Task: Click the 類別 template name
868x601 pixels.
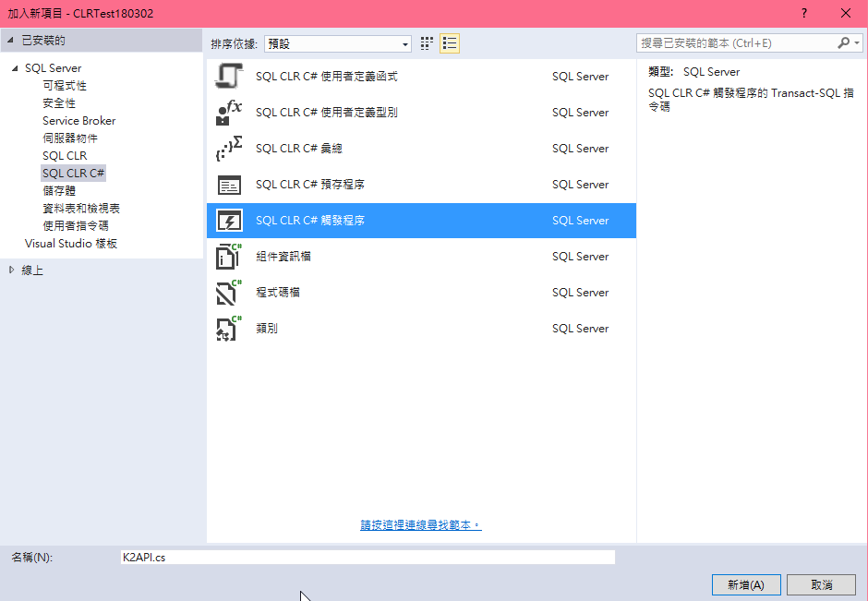Action: (x=267, y=328)
